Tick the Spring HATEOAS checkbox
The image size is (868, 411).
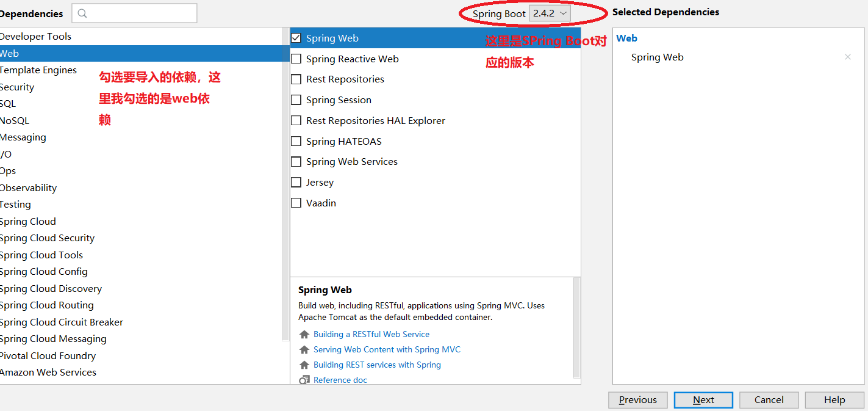(296, 141)
